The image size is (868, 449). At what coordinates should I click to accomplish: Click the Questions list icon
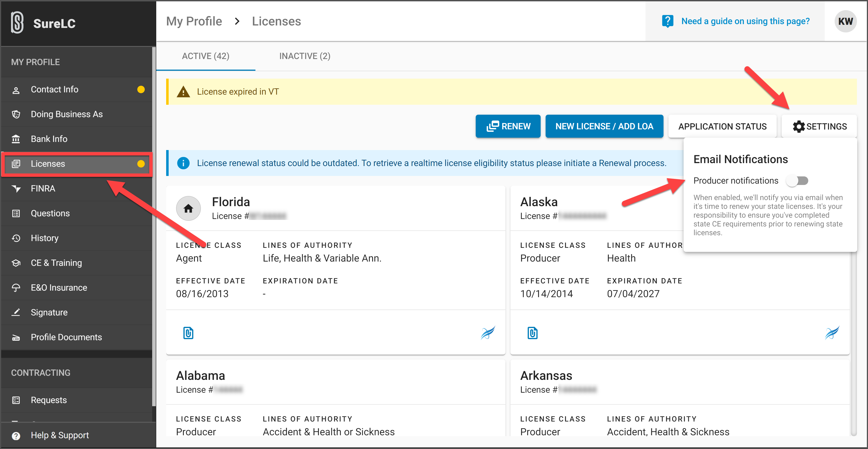[x=16, y=213]
